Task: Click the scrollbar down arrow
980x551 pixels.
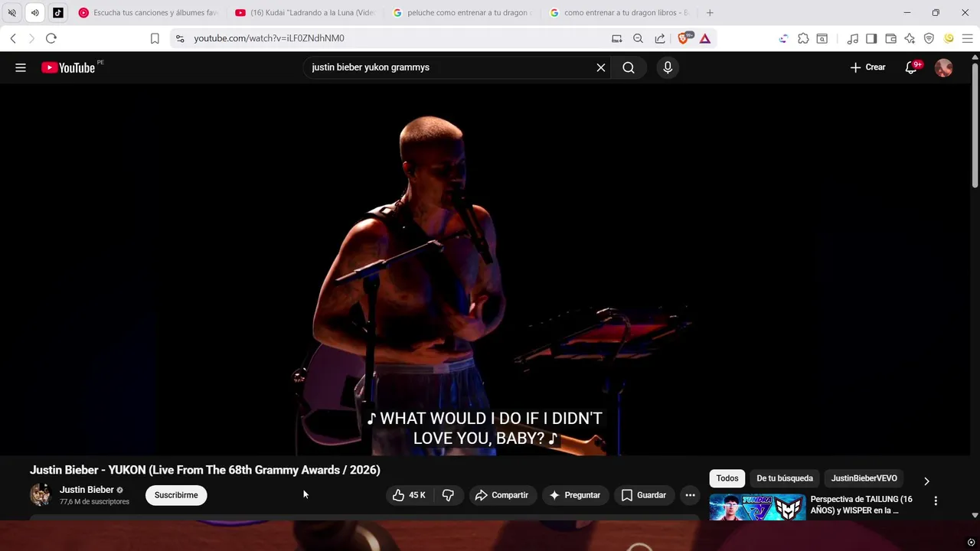Action: 975,516
